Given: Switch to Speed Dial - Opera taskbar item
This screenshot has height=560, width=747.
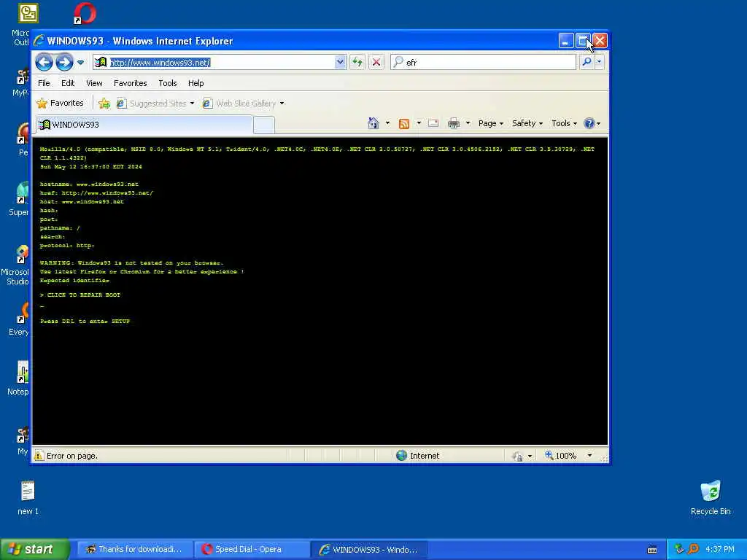Looking at the screenshot, I should click(x=252, y=550).
